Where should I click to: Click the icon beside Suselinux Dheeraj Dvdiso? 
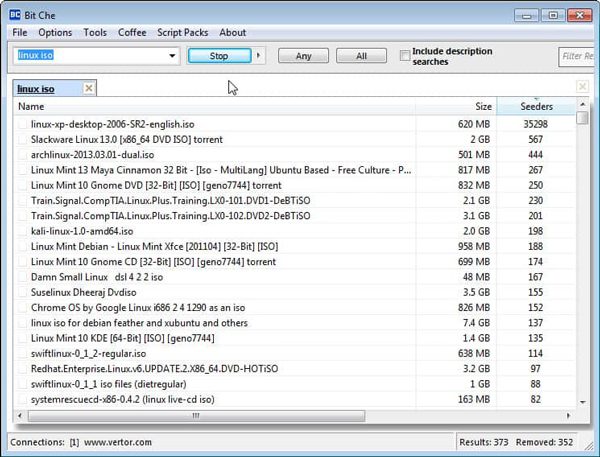coord(23,293)
